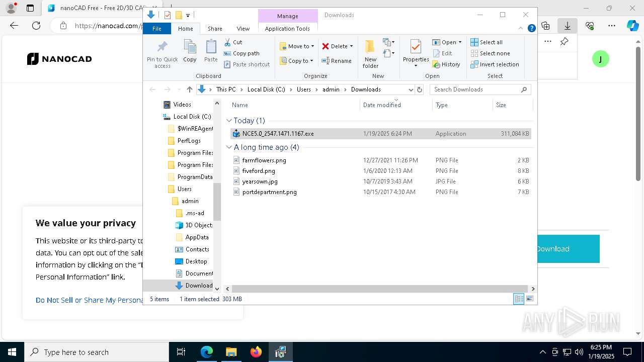This screenshot has height=362, width=644.
Task: Click Do Not Sell or Share link
Action: point(90,300)
